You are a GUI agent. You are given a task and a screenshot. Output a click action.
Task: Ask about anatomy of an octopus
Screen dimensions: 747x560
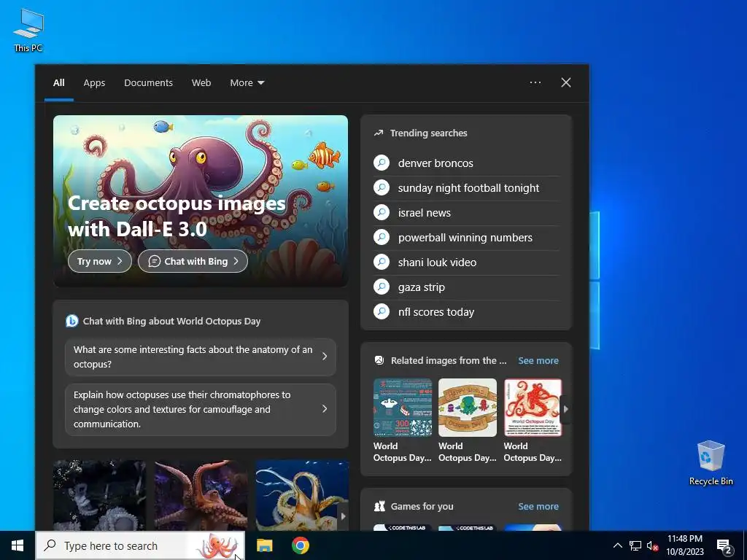[x=201, y=357]
